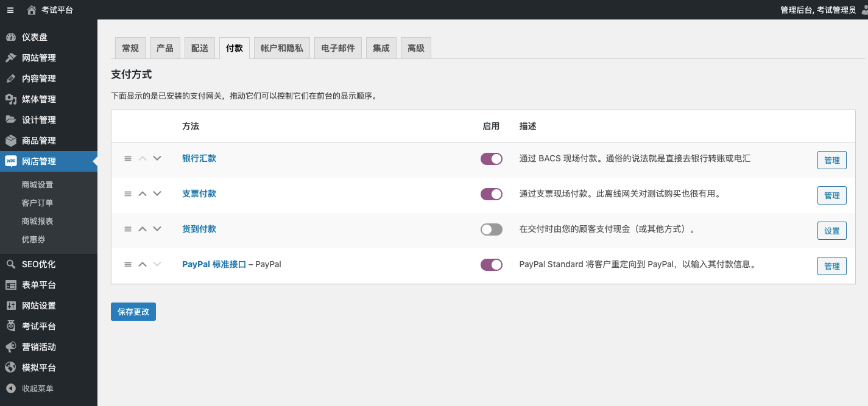Switch to the 配送 tab

[200, 48]
